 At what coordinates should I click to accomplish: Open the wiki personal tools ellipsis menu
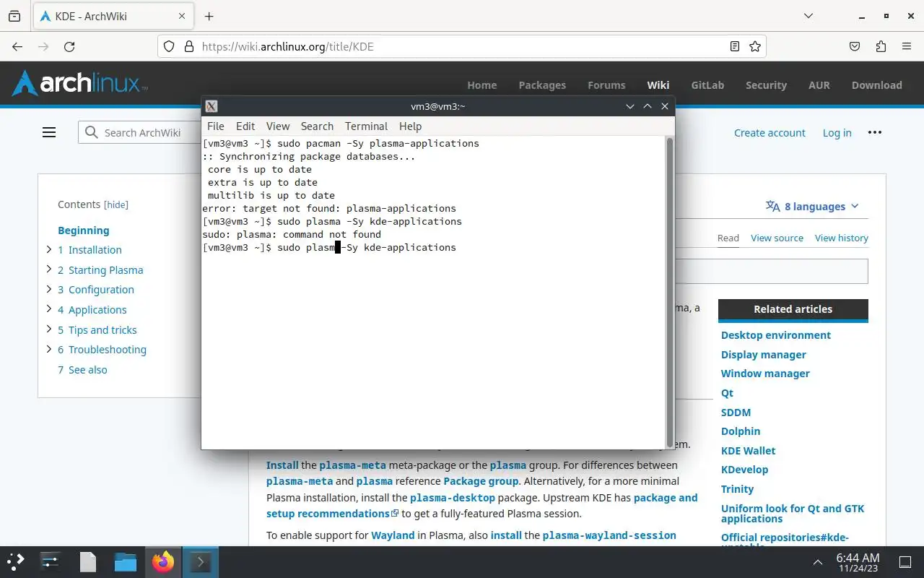point(875,132)
